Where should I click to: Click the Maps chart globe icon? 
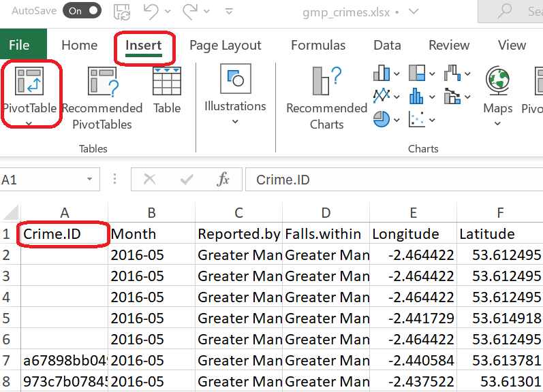point(498,82)
